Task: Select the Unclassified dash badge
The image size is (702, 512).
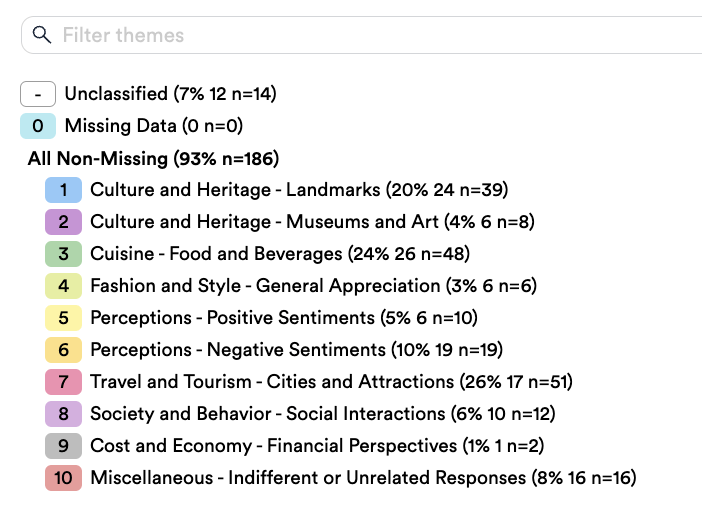Action: [x=38, y=94]
